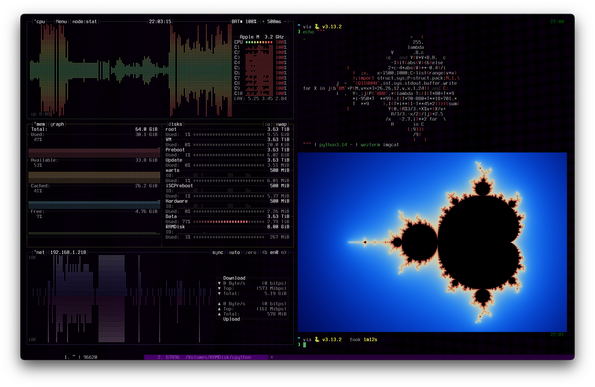
Task: Toggle the cpu box label
Action: tap(40, 22)
